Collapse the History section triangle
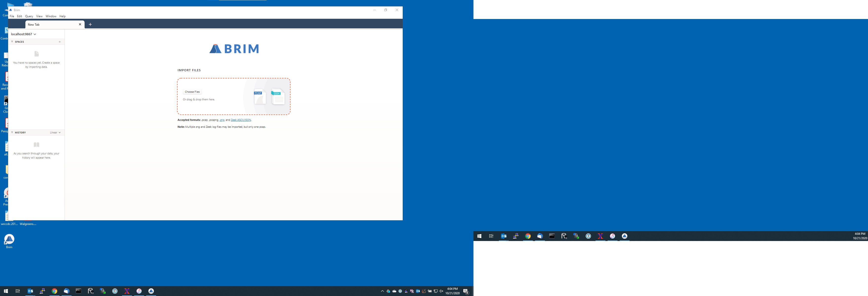 click(12, 132)
